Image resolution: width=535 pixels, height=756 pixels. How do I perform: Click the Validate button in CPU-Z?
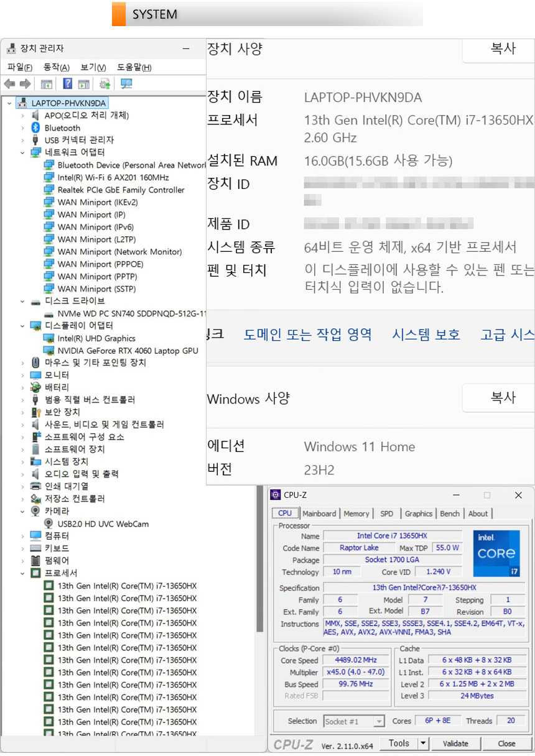(x=455, y=743)
